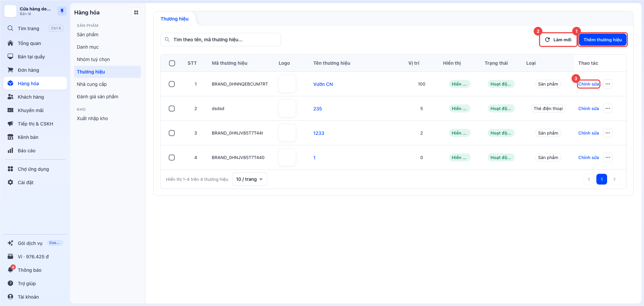Click the Tổng quan home icon
Viewport: 644px width, 306px height.
[10, 43]
